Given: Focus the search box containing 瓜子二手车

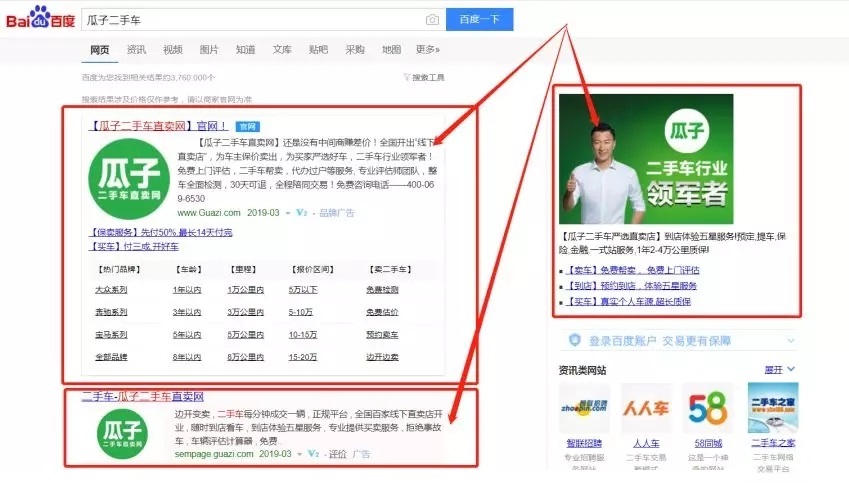Looking at the screenshot, I should click(x=263, y=20).
